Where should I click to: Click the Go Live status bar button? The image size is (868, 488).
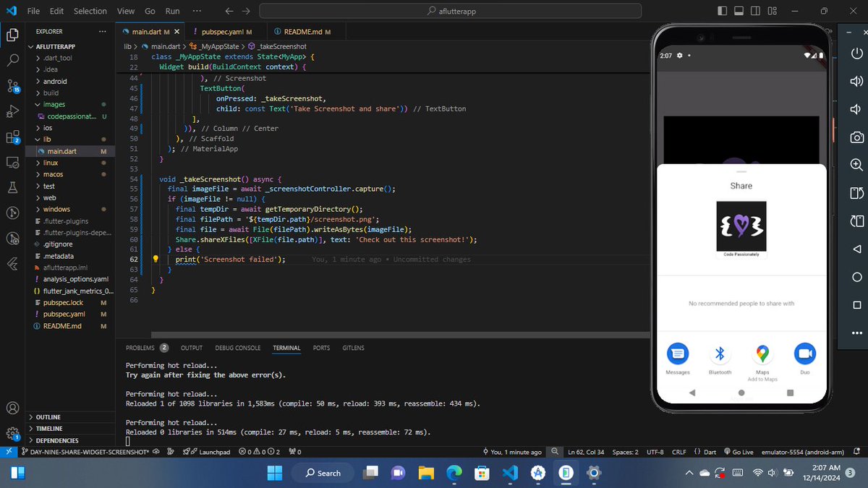[x=741, y=451]
